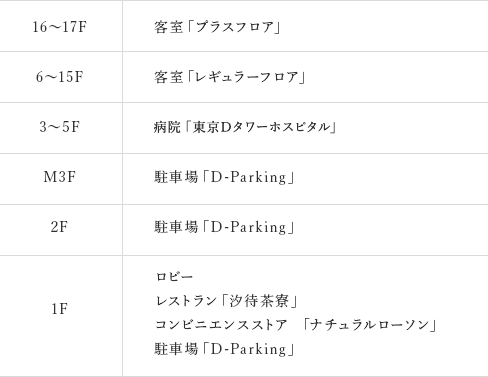The height and width of the screenshot is (377, 488).
Task: Select the 2F 駐車場「D-Parking」 entry
Action: [x=224, y=227]
